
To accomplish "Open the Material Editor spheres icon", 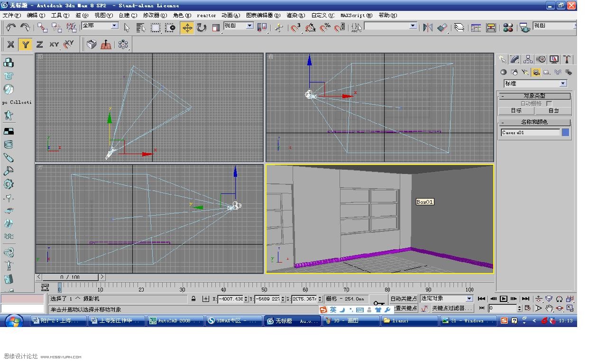I will pyautogui.click(x=508, y=27).
